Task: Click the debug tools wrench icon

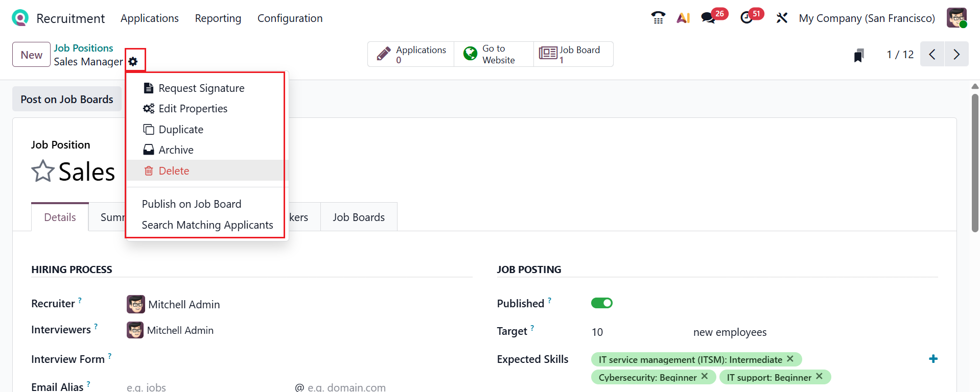Action: coord(782,18)
